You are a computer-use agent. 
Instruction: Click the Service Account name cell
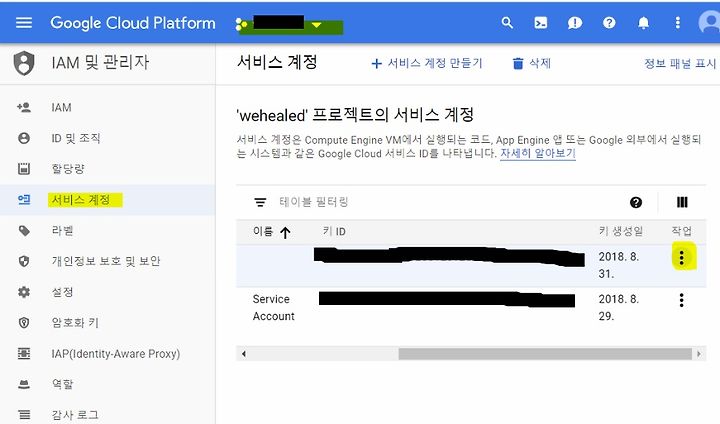click(274, 307)
